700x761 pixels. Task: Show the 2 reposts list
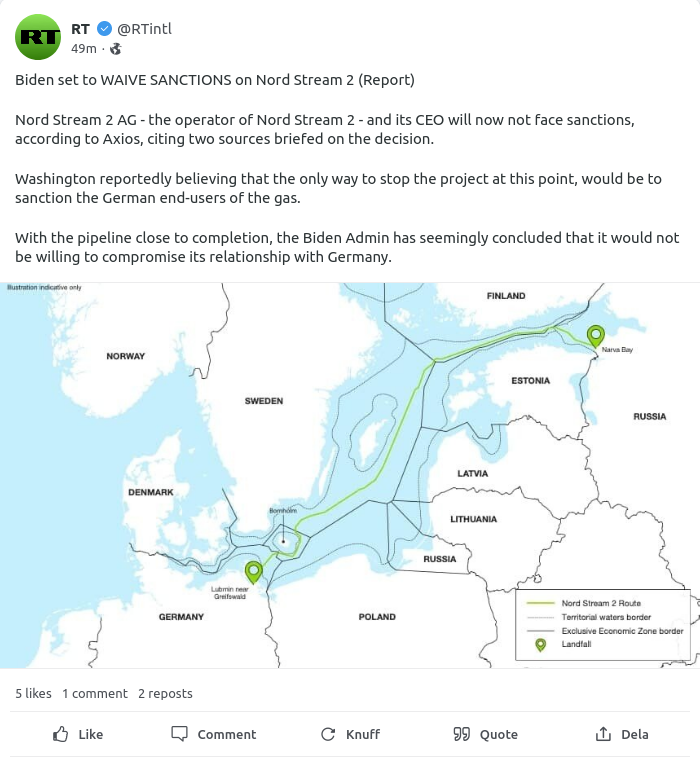click(165, 693)
